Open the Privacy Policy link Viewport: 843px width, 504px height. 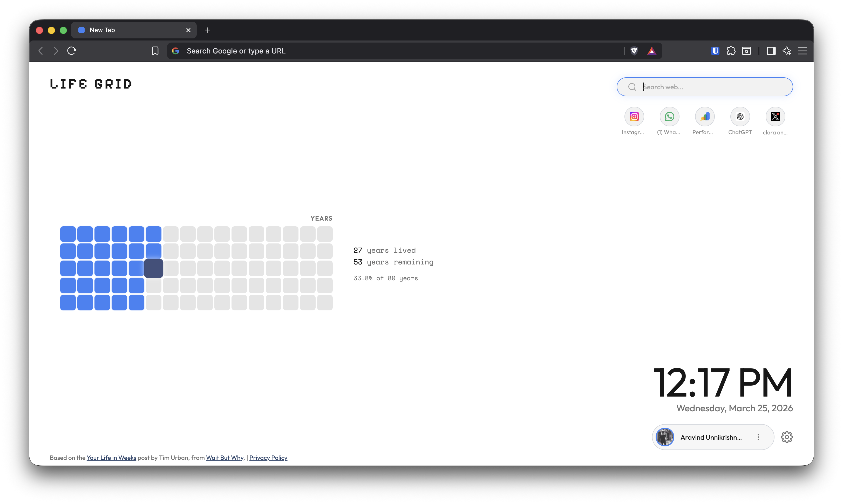pos(268,458)
